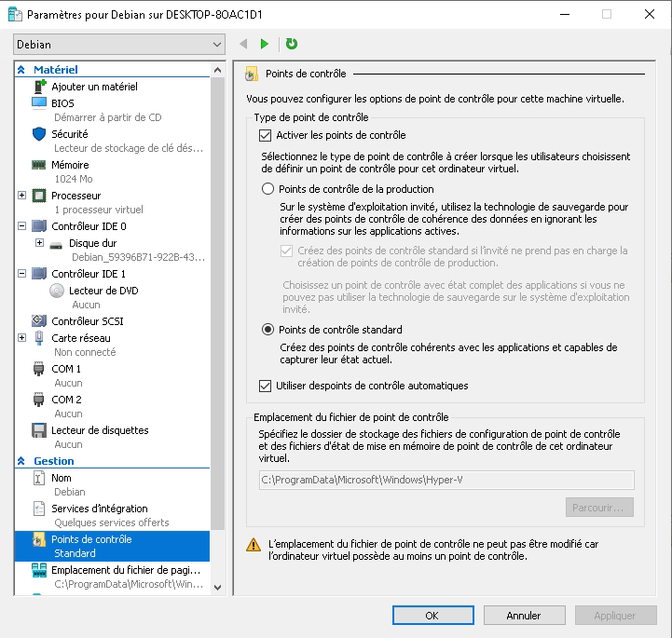Image resolution: width=672 pixels, height=638 pixels.
Task: Click the back navigation arrow icon
Action: coord(244,44)
